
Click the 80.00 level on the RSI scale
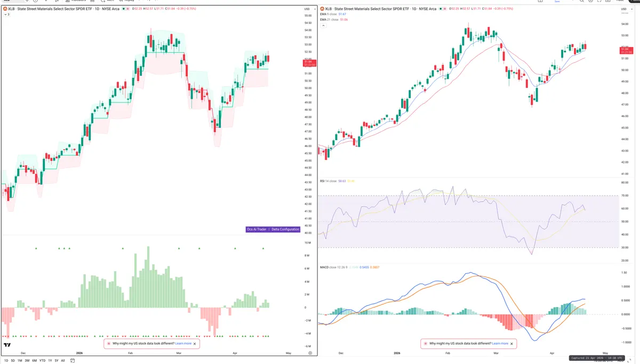[x=625, y=183]
